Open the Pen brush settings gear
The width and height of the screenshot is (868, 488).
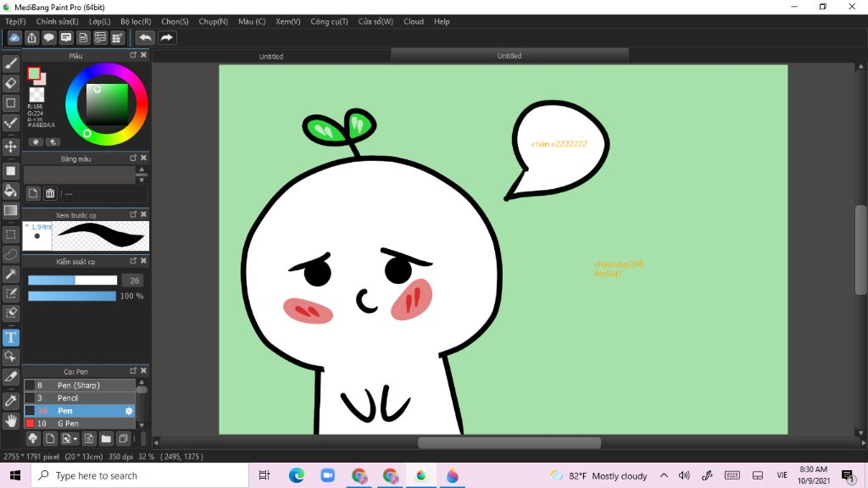point(129,411)
